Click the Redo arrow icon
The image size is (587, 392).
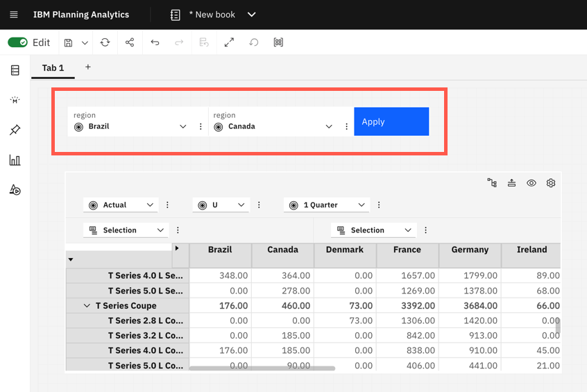[x=179, y=42]
